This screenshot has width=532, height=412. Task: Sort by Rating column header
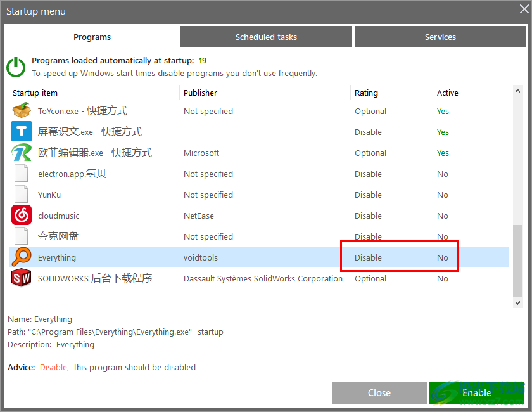coord(391,93)
